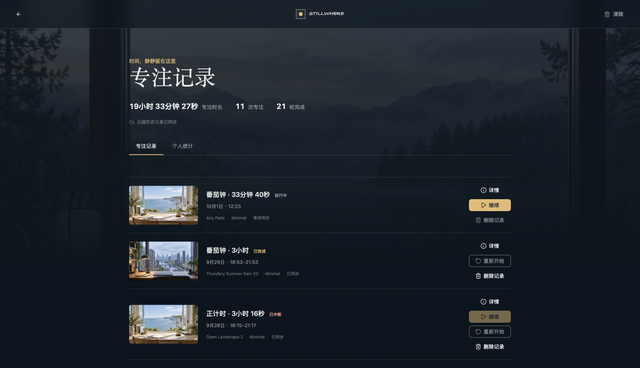Click Minimal tag in the Open Landscape 2 row
Image resolution: width=640 pixels, height=368 pixels.
(x=257, y=337)
